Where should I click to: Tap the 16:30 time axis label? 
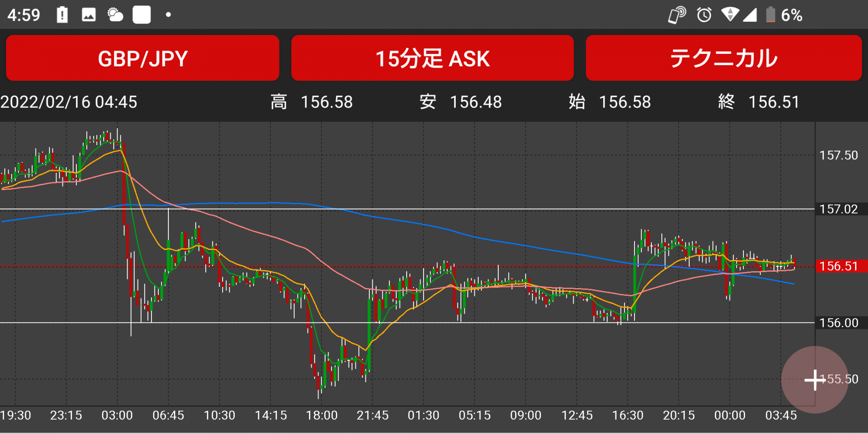pos(628,415)
